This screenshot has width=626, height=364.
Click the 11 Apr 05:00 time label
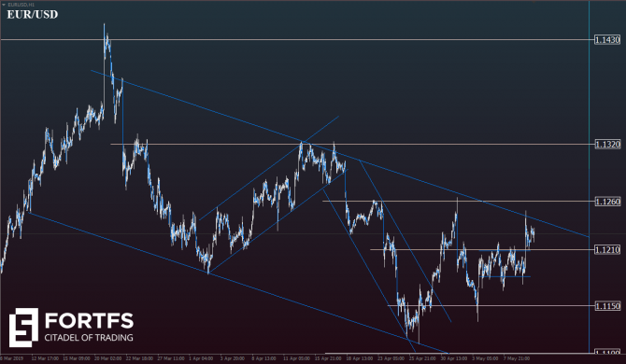click(x=296, y=358)
